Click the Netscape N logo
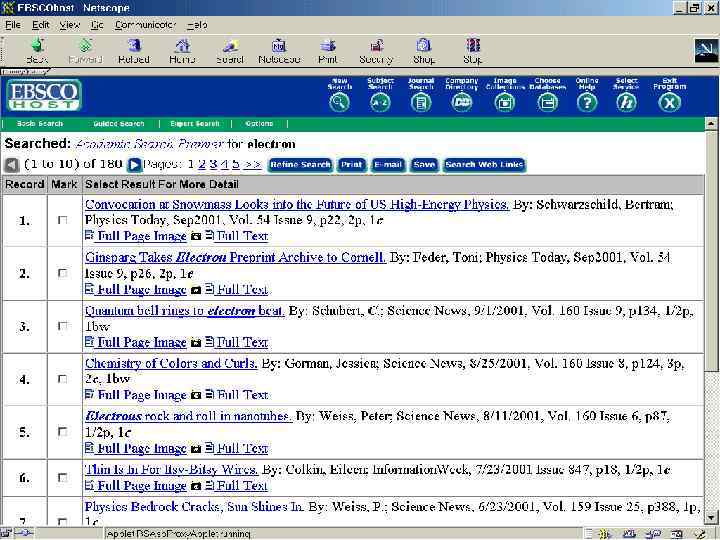This screenshot has height=540, width=720. [x=706, y=51]
